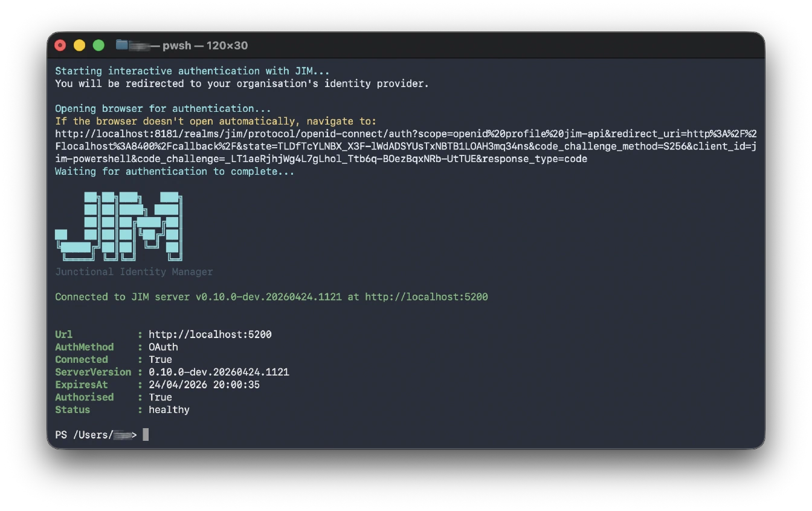Click the ServerVersion value text
Screen dimensions: 812x511
tap(217, 372)
